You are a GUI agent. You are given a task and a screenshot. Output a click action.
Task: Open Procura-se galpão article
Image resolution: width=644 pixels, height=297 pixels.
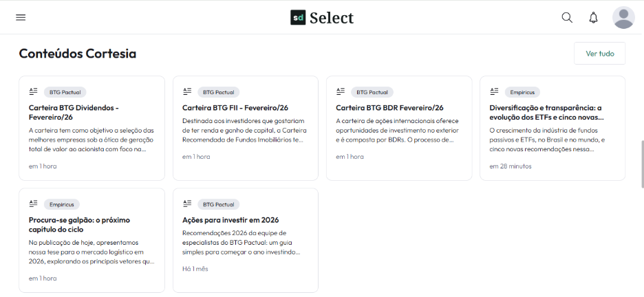[x=79, y=225]
